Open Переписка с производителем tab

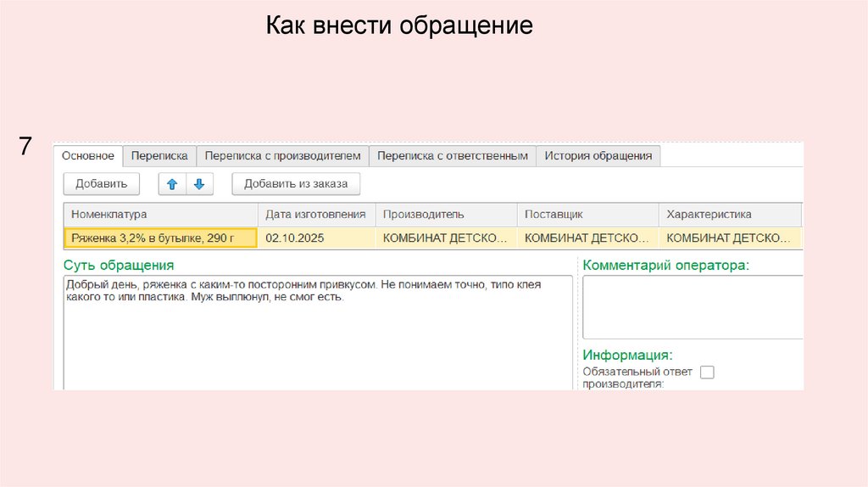(283, 155)
